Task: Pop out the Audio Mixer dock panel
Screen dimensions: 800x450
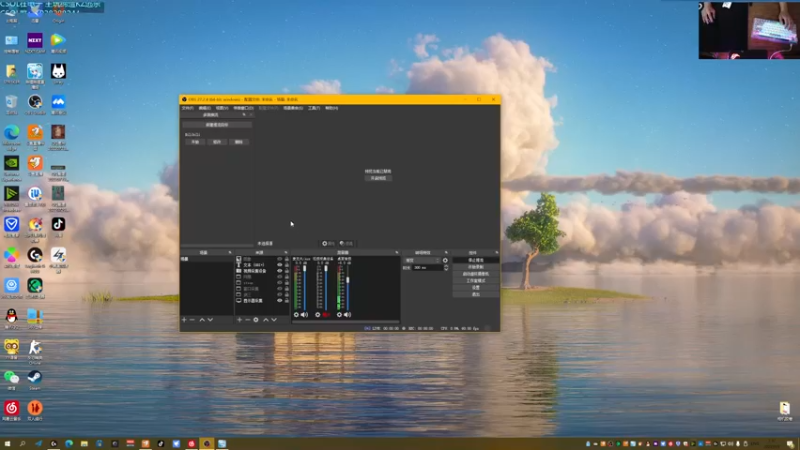Action: [x=396, y=253]
